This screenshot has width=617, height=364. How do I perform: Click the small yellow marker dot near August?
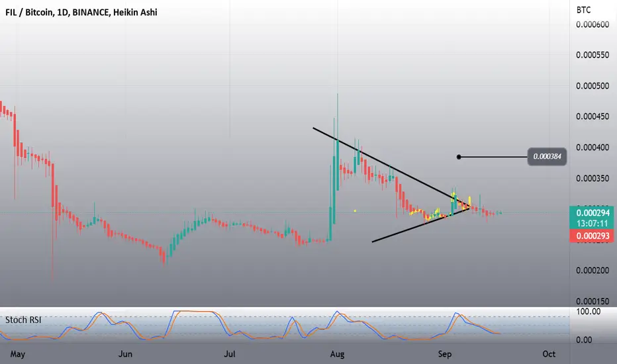(x=355, y=211)
